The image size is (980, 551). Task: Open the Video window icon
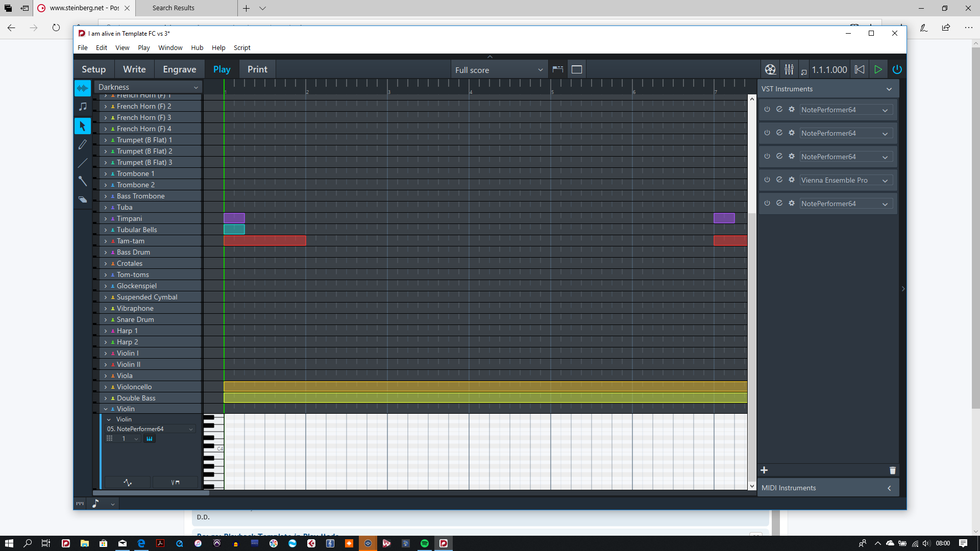pos(770,69)
